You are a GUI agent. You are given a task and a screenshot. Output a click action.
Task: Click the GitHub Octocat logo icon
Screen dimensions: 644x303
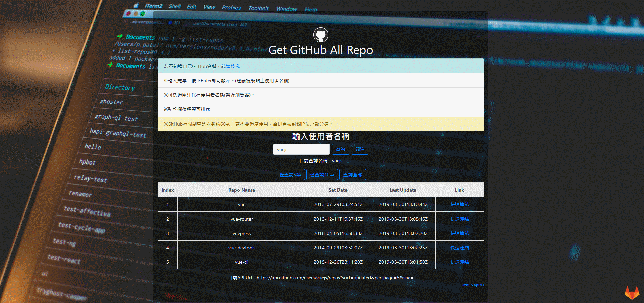coord(320,35)
